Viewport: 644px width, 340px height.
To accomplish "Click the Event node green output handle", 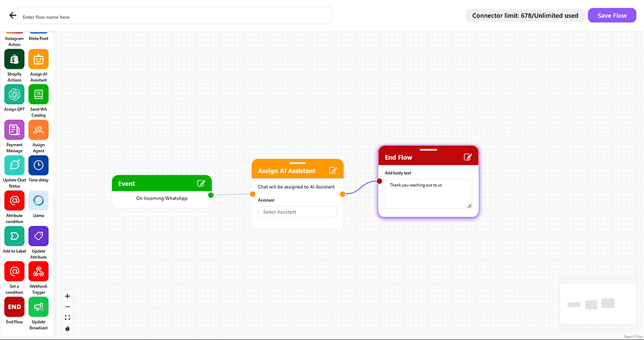I will pyautogui.click(x=211, y=195).
